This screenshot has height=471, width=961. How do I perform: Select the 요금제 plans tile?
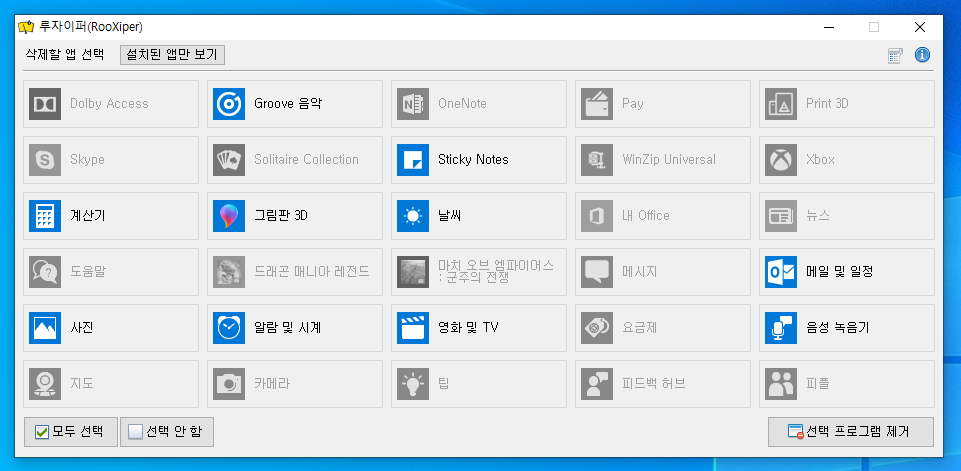[x=663, y=328]
